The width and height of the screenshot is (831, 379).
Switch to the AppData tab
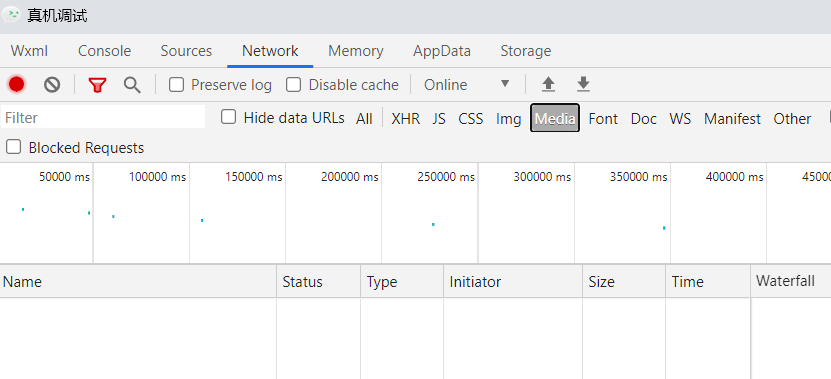pos(442,51)
